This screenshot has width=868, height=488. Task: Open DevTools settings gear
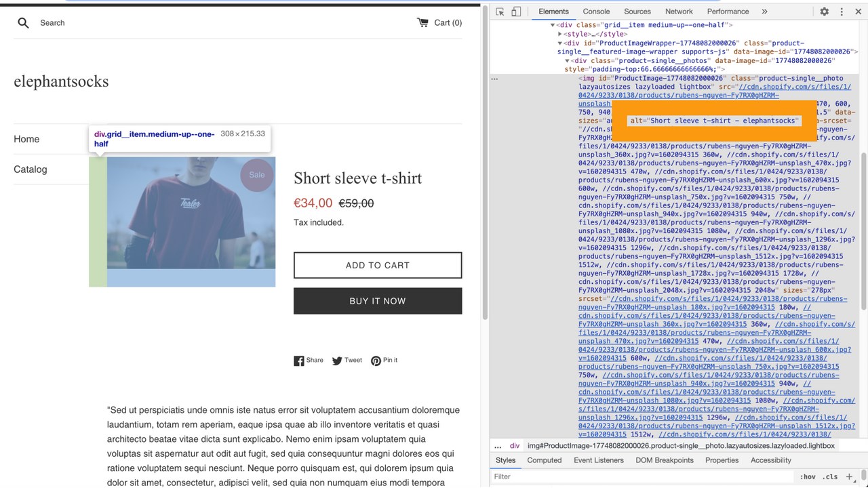(823, 12)
